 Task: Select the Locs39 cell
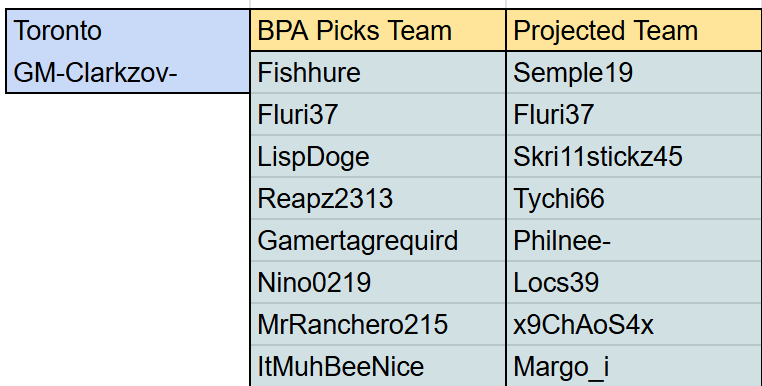tap(634, 282)
